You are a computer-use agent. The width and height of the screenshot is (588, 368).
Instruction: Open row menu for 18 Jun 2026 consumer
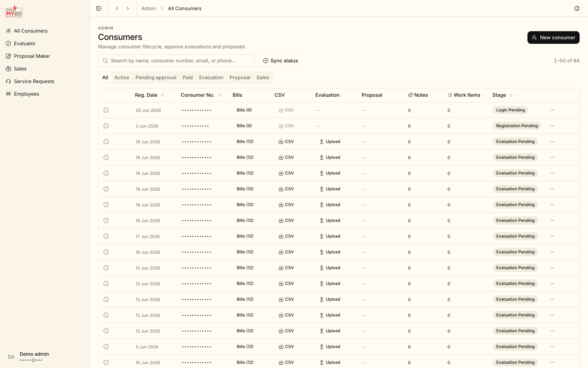[552, 220]
